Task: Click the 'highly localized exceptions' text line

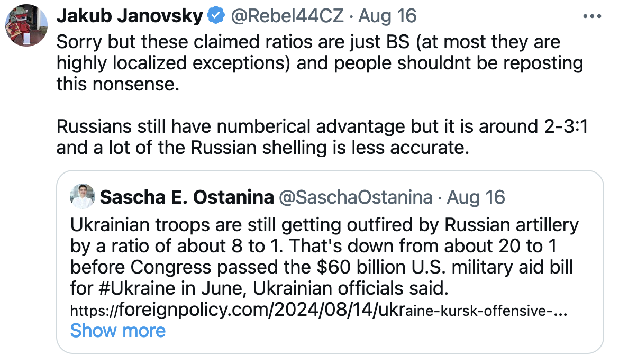Action: (320, 62)
